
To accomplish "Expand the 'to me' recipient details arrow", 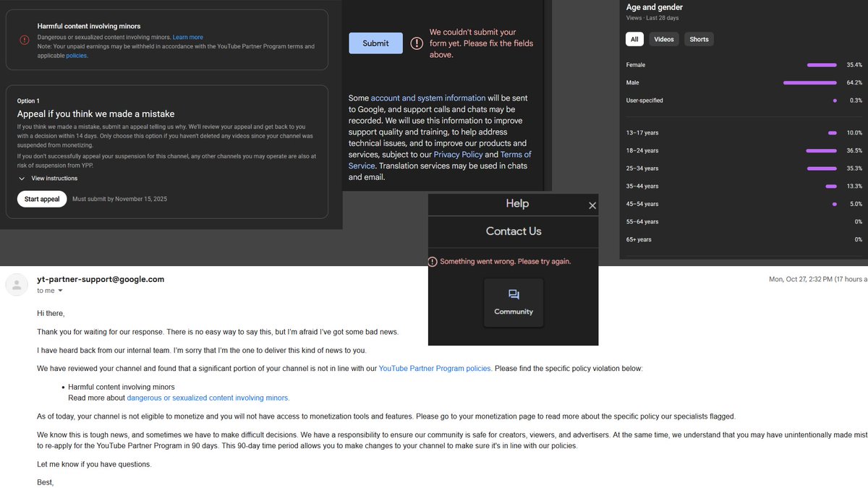I will click(61, 291).
